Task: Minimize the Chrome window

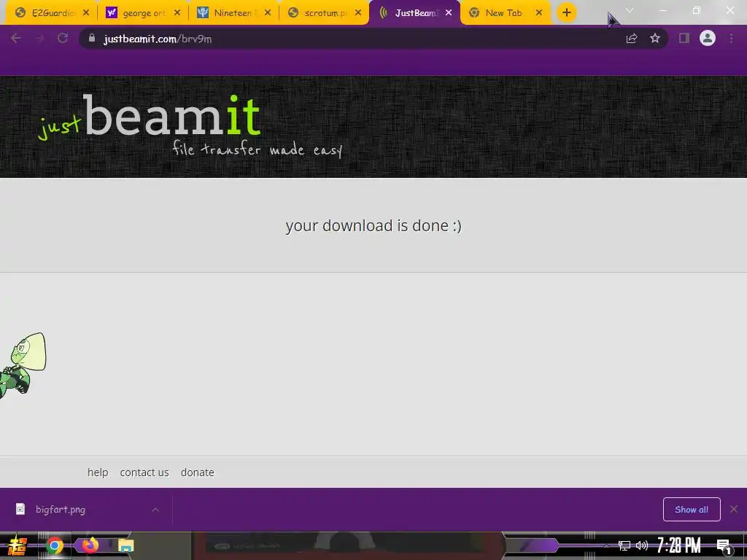Action: pyautogui.click(x=662, y=10)
